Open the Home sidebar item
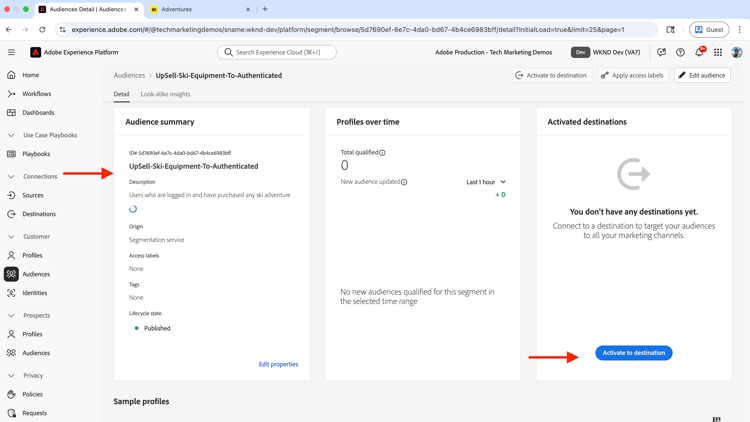750x422 pixels. pyautogui.click(x=31, y=75)
